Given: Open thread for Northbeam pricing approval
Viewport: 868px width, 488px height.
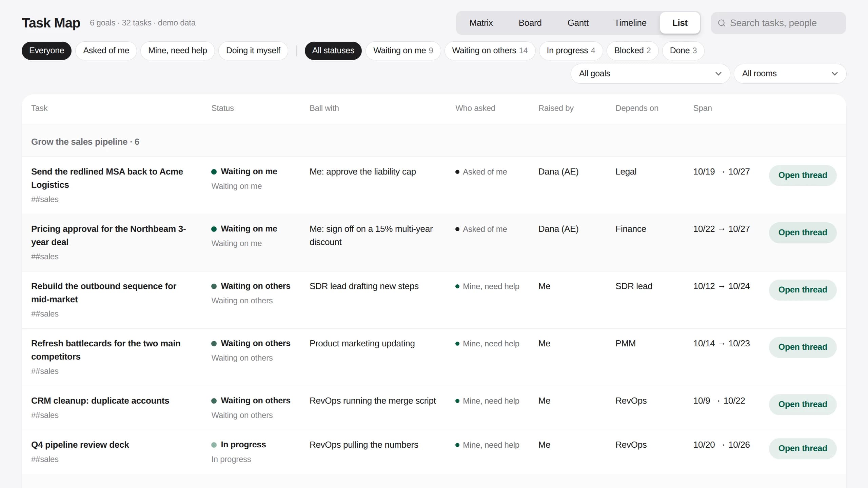Looking at the screenshot, I should click(803, 232).
